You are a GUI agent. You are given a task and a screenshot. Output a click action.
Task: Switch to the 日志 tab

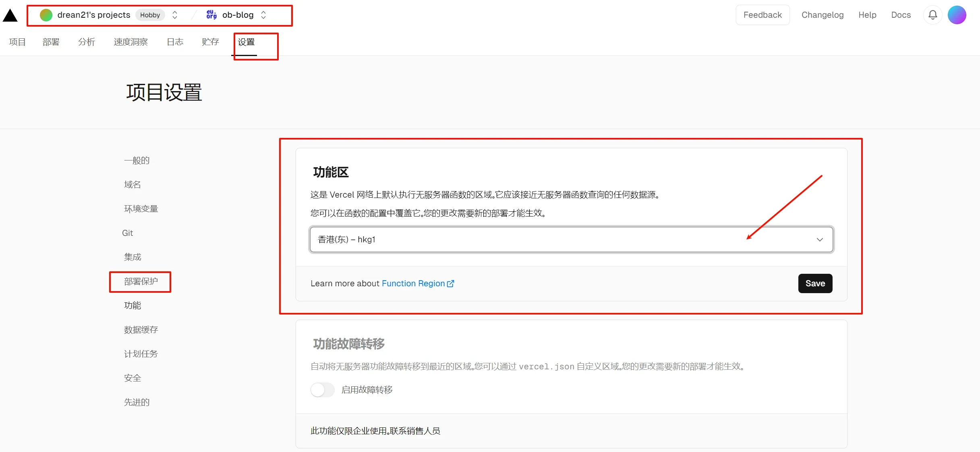175,42
